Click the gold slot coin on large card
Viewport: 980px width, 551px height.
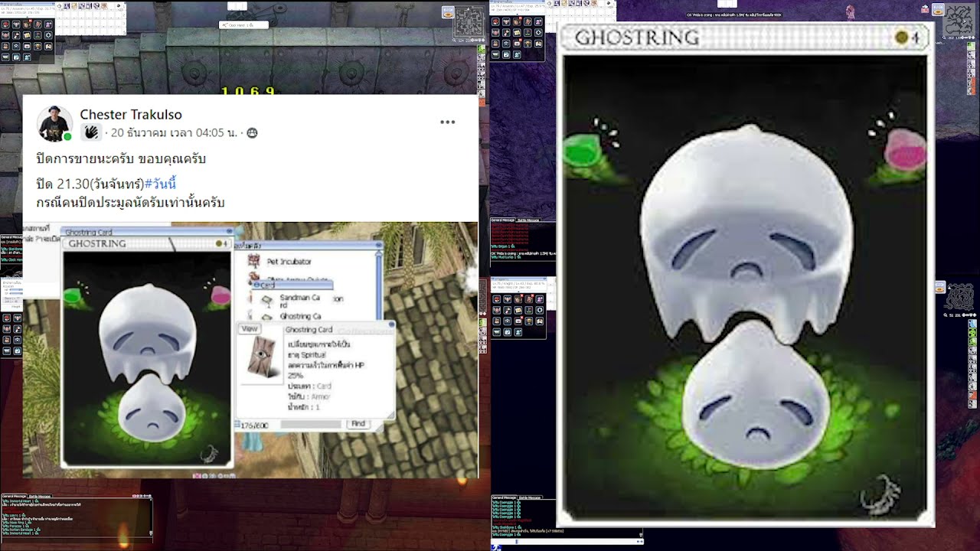point(901,37)
